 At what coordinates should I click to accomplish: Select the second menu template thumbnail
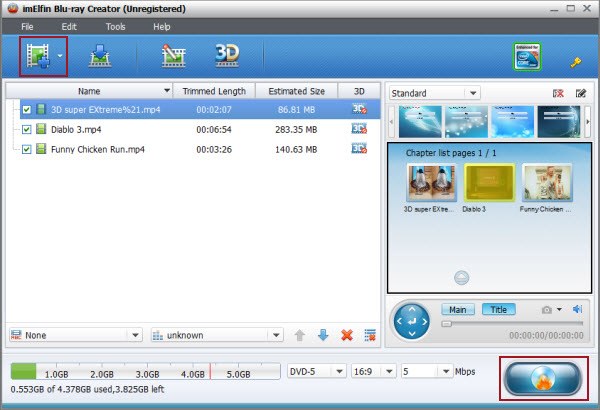coord(466,122)
